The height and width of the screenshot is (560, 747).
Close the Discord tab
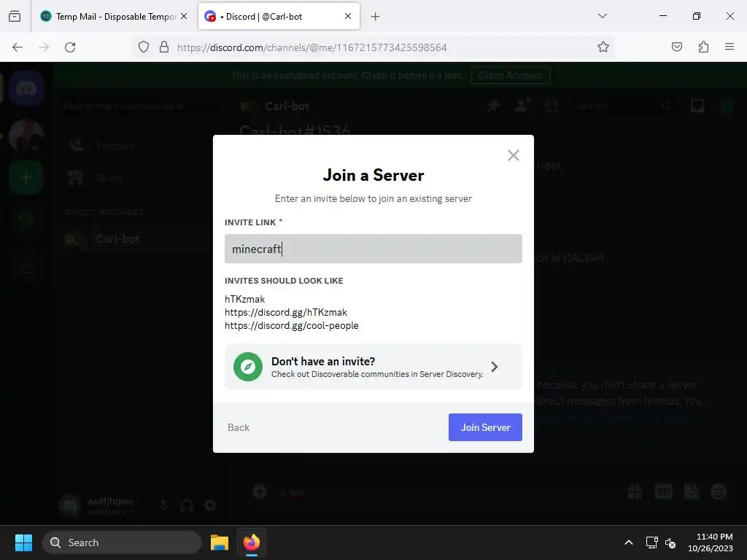pos(348,16)
